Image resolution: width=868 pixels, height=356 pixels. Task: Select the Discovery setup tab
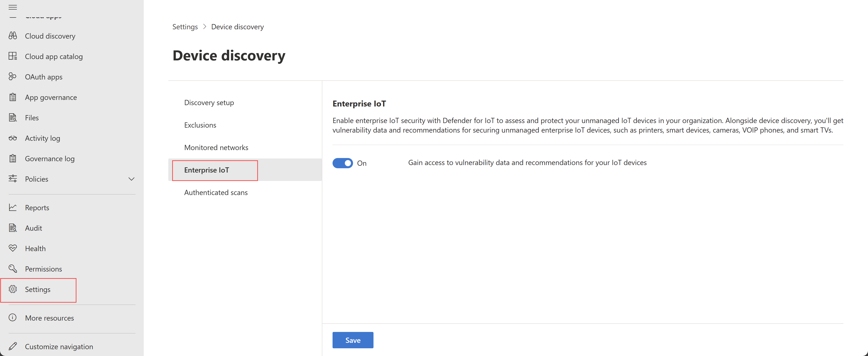pos(209,102)
